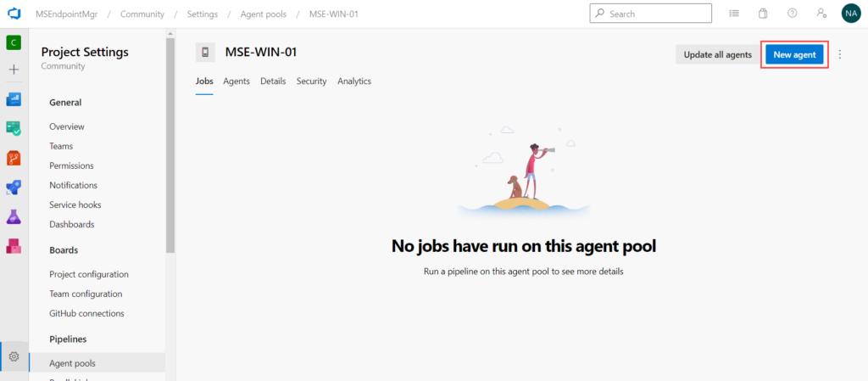Open the Azure DevOps home logo
Screen dimensions: 868x381
[14, 14]
